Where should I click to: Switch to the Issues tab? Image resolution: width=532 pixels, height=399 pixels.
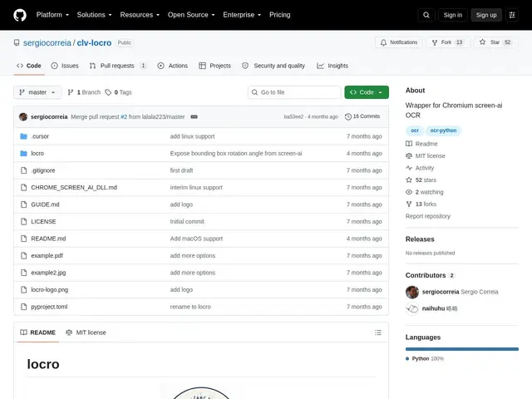(65, 66)
